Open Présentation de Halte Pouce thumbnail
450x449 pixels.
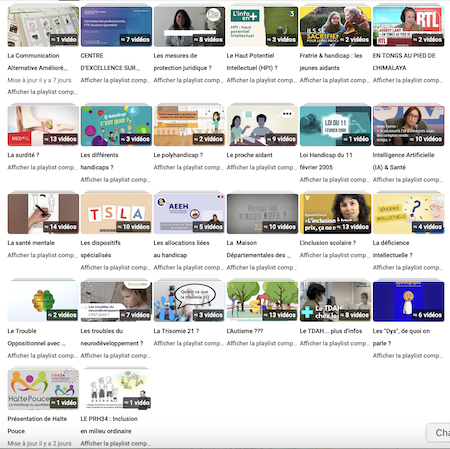(x=43, y=390)
